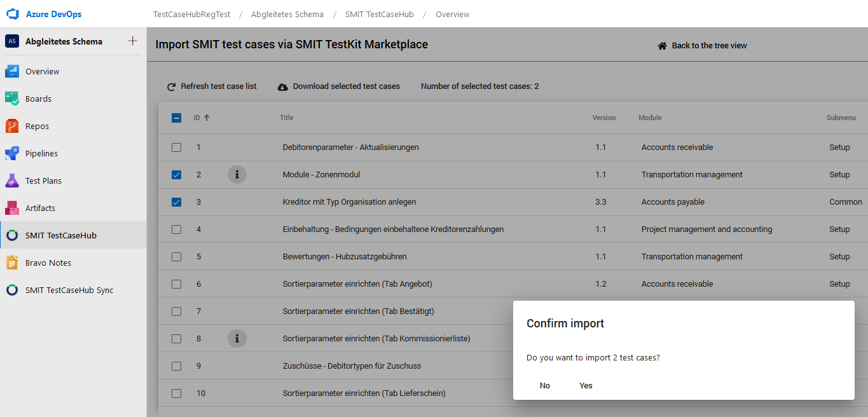This screenshot has width=868, height=417.
Task: Uncheck the checkbox for test case 3
Action: [x=177, y=202]
